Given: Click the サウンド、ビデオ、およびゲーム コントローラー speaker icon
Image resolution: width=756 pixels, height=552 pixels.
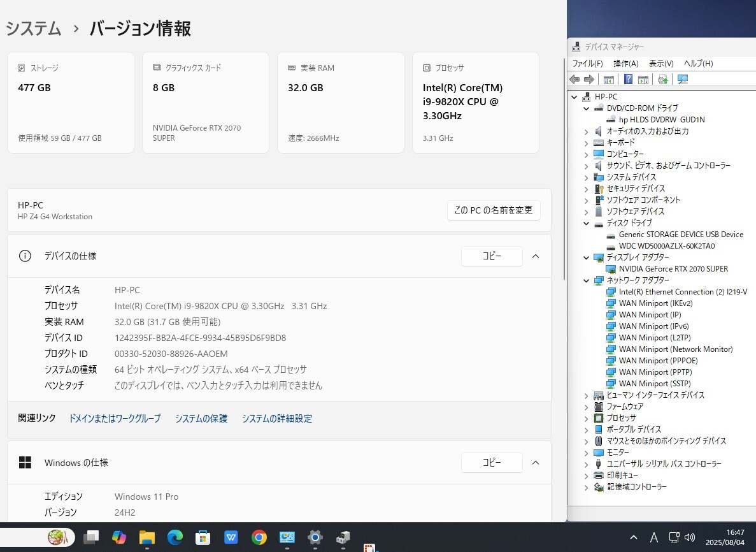Looking at the screenshot, I should 598,166.
